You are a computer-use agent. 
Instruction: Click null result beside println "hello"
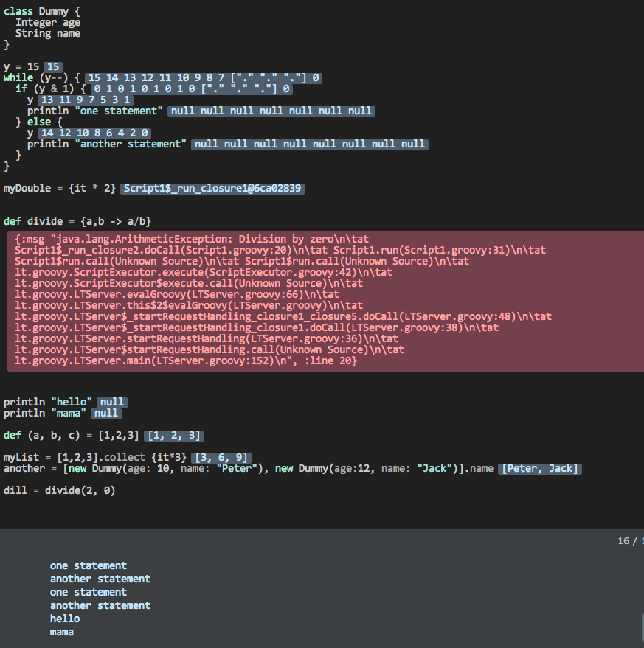click(x=112, y=403)
